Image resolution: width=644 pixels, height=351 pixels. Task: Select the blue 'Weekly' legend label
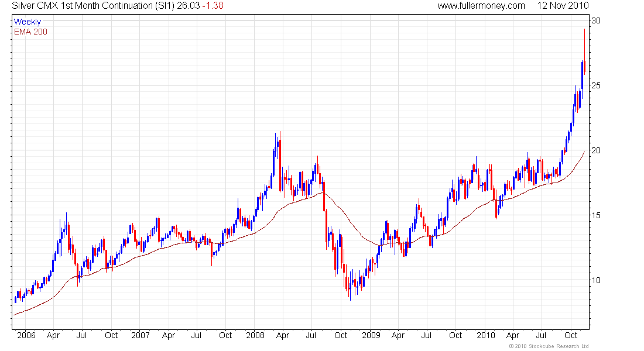pos(28,22)
